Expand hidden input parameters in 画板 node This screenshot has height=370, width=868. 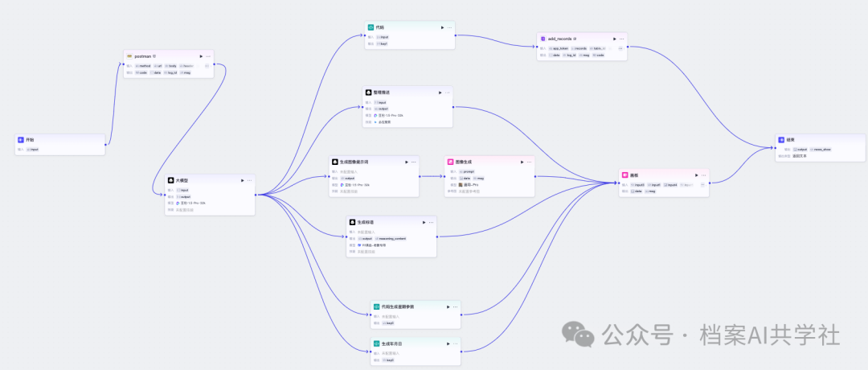tap(702, 184)
